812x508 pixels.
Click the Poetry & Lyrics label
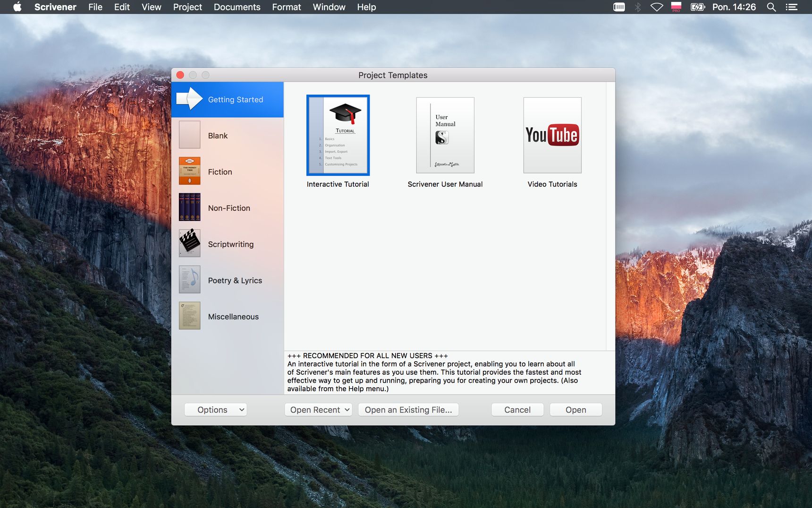(x=235, y=281)
